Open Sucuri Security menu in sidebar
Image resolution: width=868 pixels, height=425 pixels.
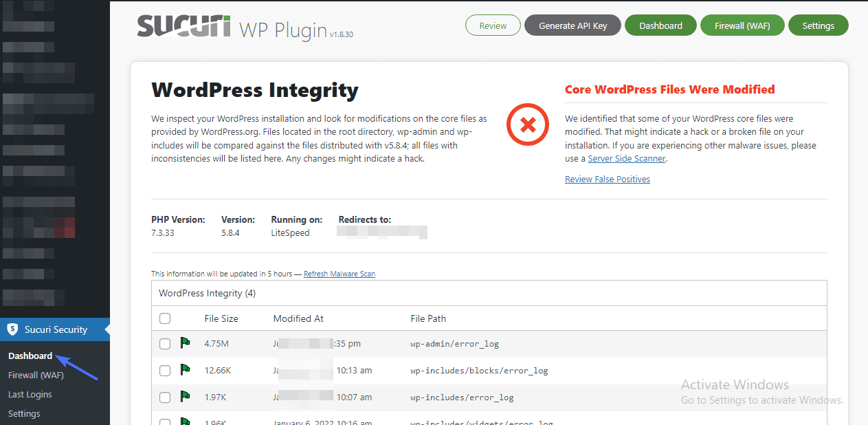pyautogui.click(x=55, y=329)
